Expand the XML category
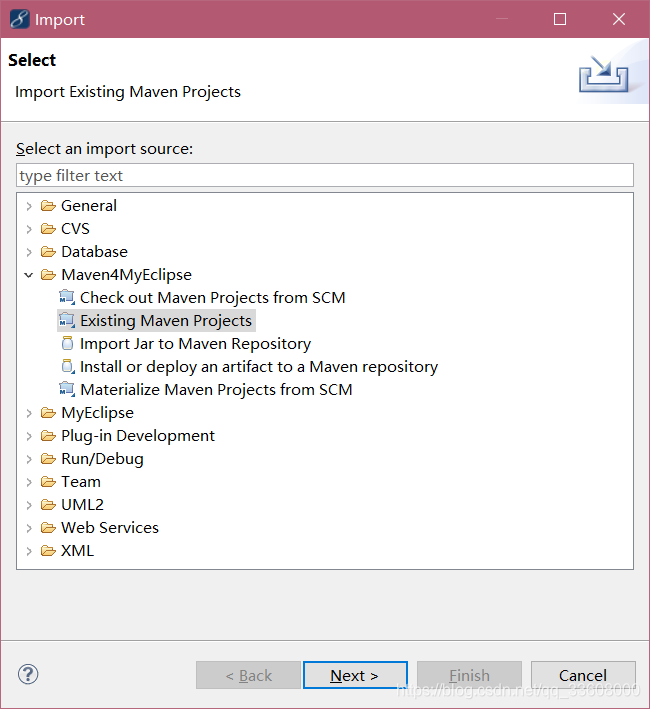Screen dimensions: 650x709 click(x=29, y=551)
